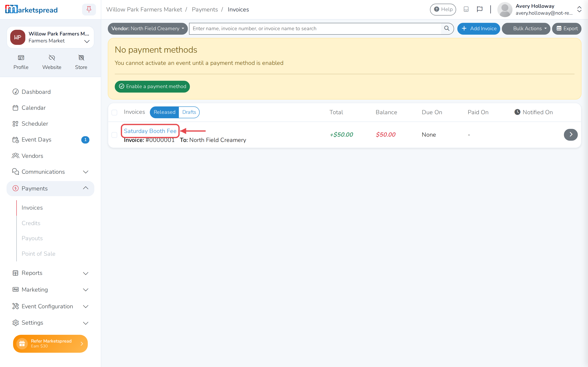Click the Refer Marketspread gift banner
Screen dimensions: 588x367
point(50,344)
